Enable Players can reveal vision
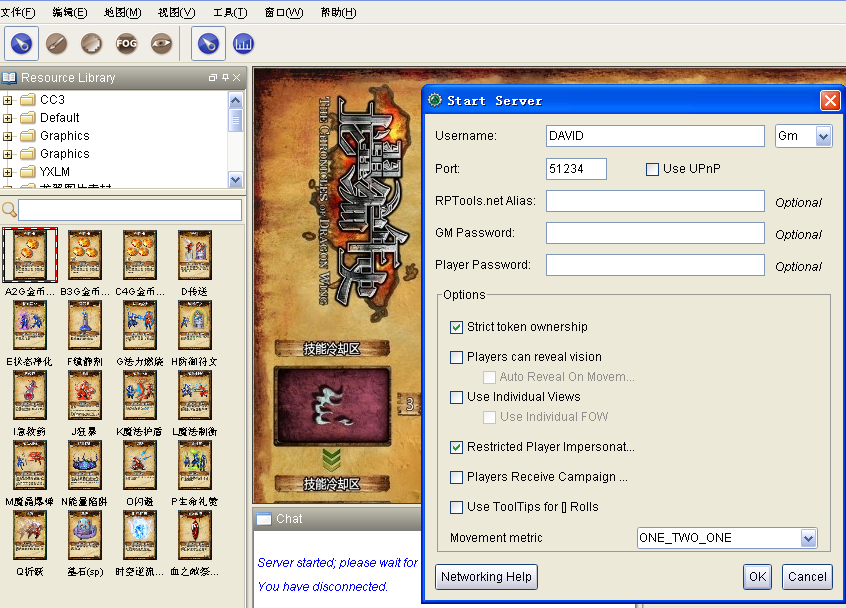Screen dimensions: 846x608 (x=456, y=357)
